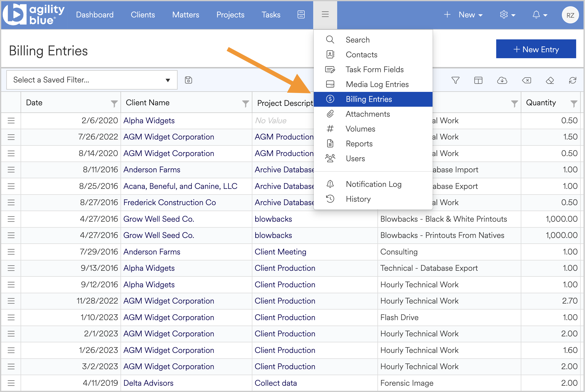This screenshot has height=392, width=585.
Task: Click the cloud download export icon
Action: 502,80
